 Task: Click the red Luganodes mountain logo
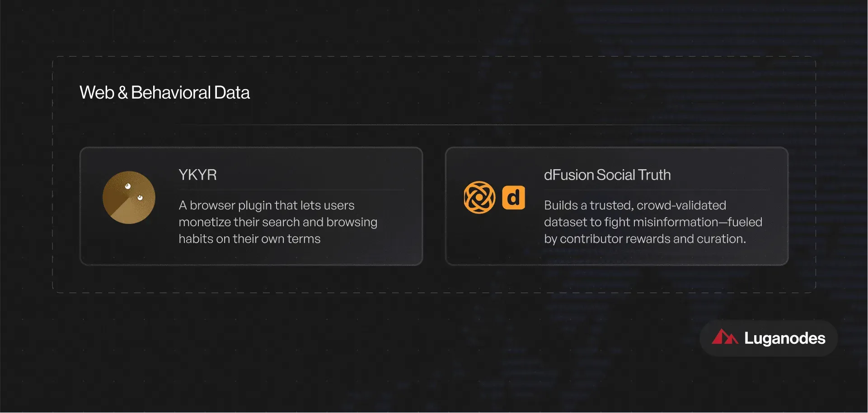click(x=725, y=337)
